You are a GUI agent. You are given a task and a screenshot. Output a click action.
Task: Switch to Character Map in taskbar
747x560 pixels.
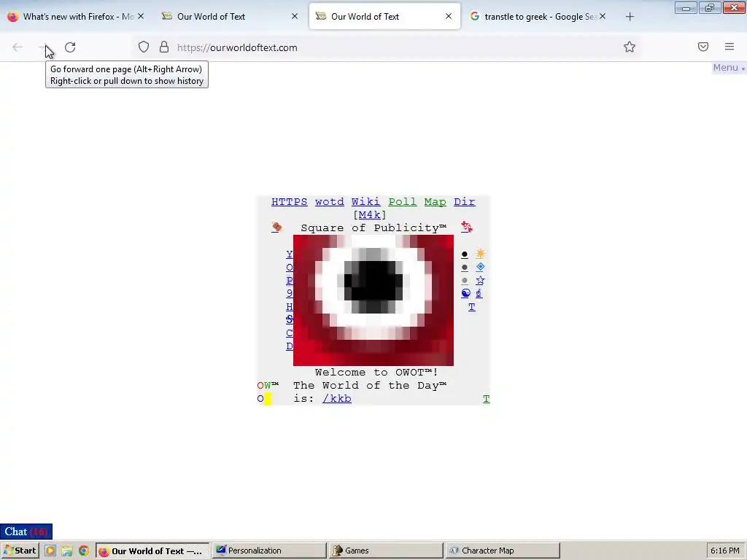[x=503, y=551]
